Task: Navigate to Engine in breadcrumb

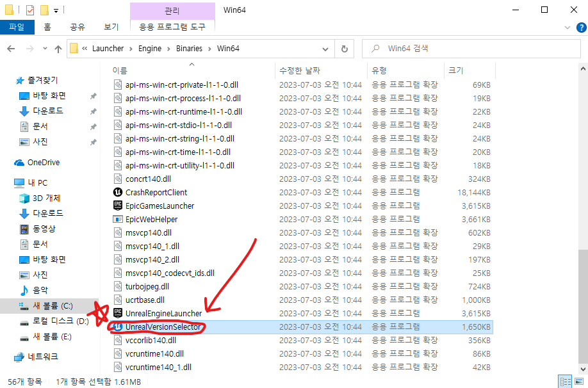Action: [150, 49]
